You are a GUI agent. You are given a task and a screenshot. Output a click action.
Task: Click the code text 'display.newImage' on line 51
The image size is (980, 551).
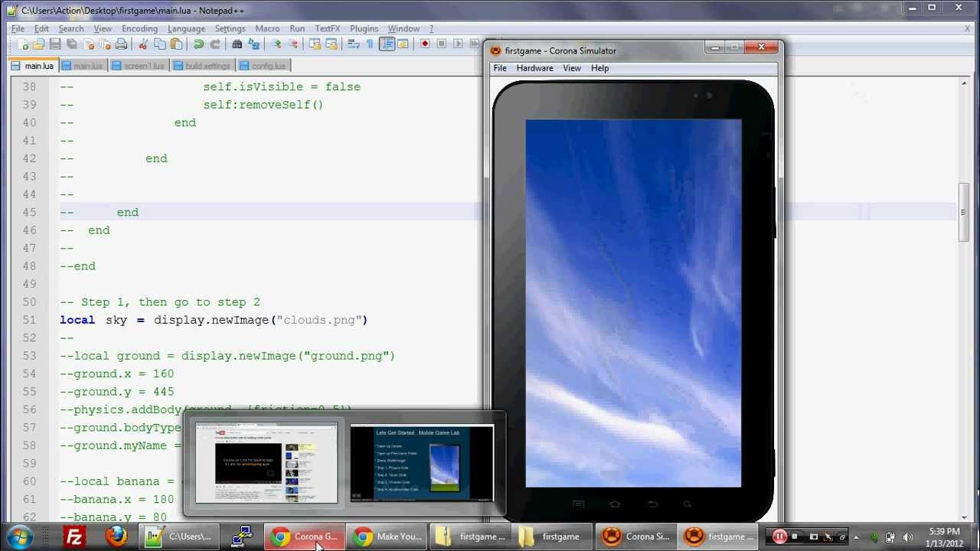click(x=211, y=320)
